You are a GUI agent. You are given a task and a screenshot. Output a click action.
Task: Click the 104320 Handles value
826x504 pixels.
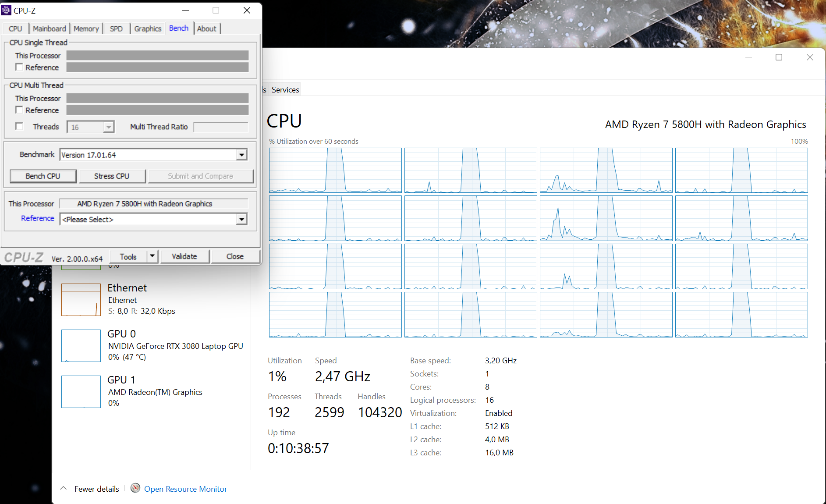tap(380, 412)
